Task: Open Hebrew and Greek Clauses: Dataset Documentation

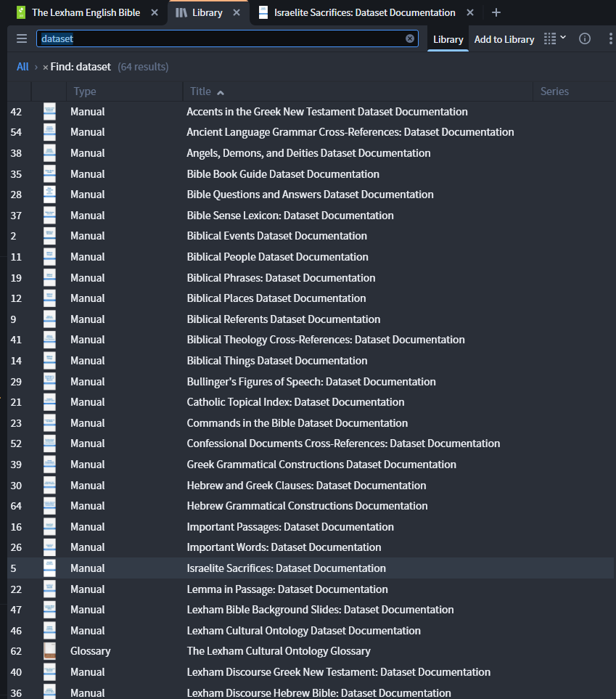Action: coord(306,486)
